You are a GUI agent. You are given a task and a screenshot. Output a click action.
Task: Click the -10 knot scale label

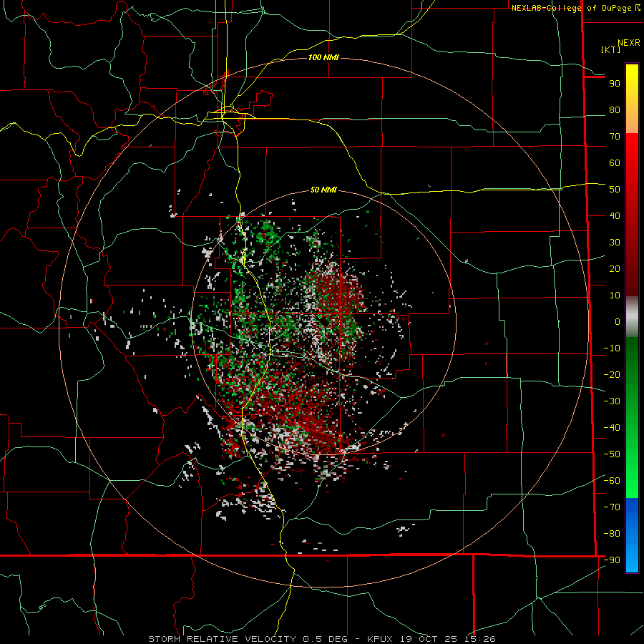tap(612, 348)
